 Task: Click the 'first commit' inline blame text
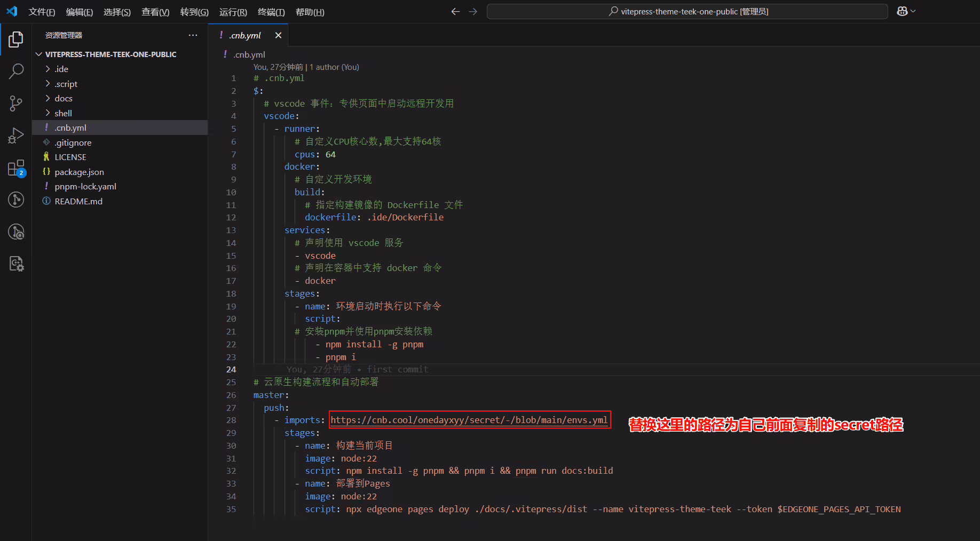coord(397,369)
